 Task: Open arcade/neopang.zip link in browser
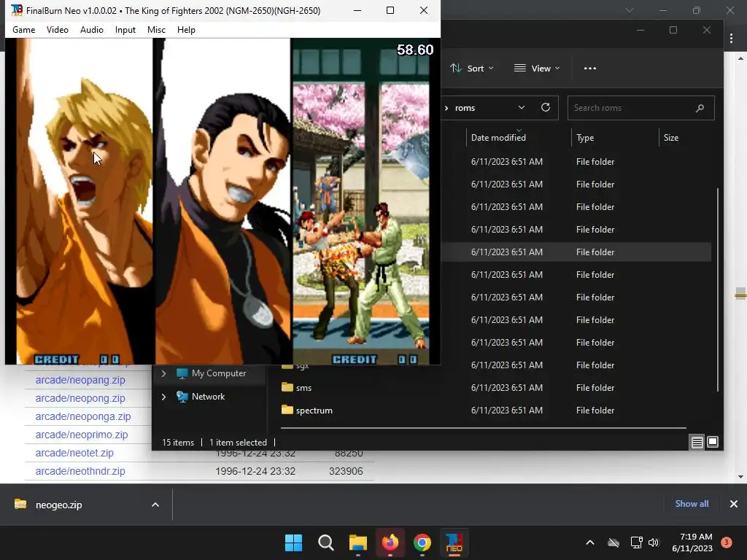(80, 380)
